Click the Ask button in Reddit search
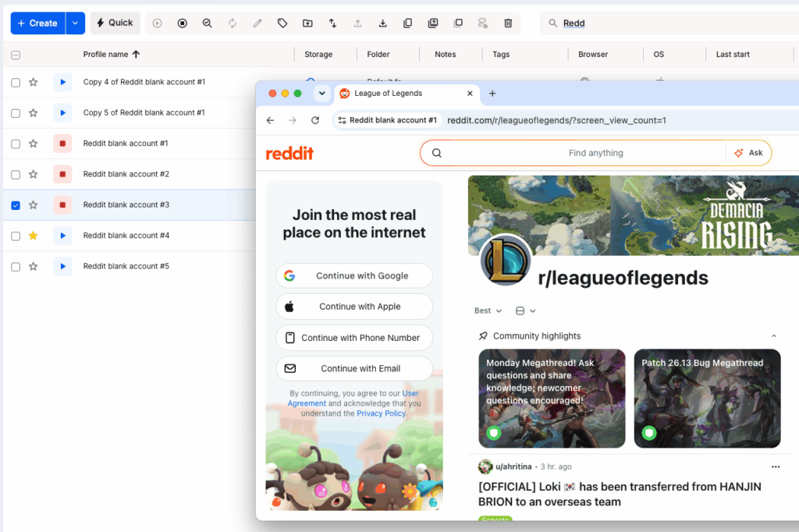This screenshot has height=532, width=799. tap(748, 153)
